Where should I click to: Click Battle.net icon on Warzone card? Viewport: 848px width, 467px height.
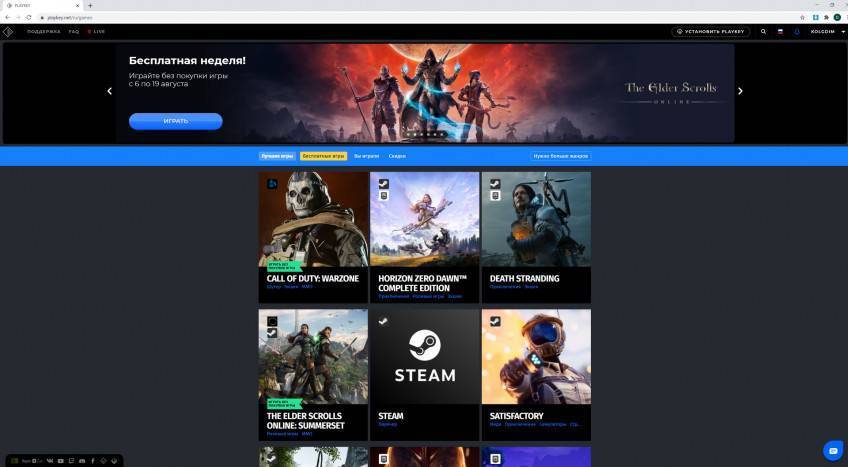pos(272,184)
